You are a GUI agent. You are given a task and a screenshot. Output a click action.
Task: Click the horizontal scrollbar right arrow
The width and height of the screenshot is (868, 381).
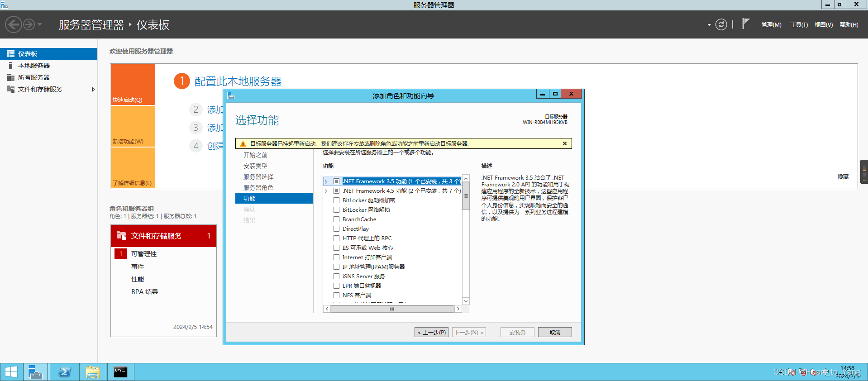click(458, 309)
